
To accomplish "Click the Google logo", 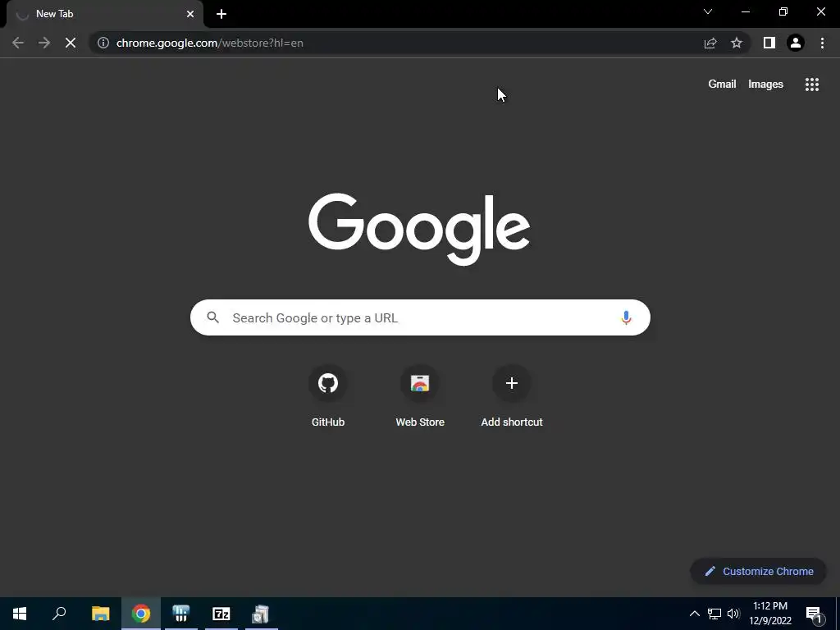I will 419,229.
